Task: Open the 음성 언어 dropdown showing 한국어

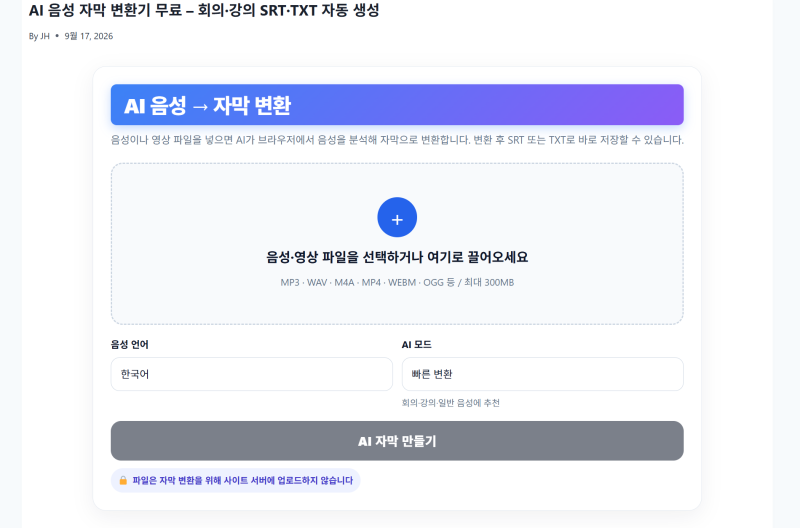Action: [x=252, y=374]
